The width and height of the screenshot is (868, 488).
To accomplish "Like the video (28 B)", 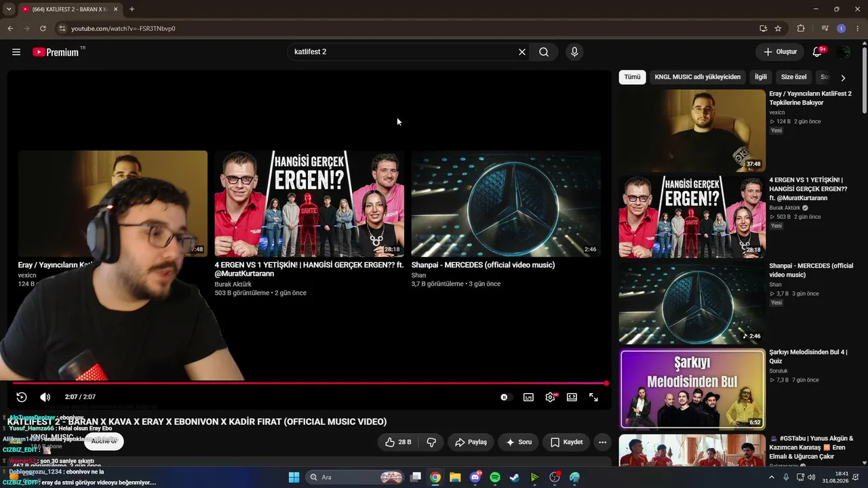I will (x=398, y=442).
